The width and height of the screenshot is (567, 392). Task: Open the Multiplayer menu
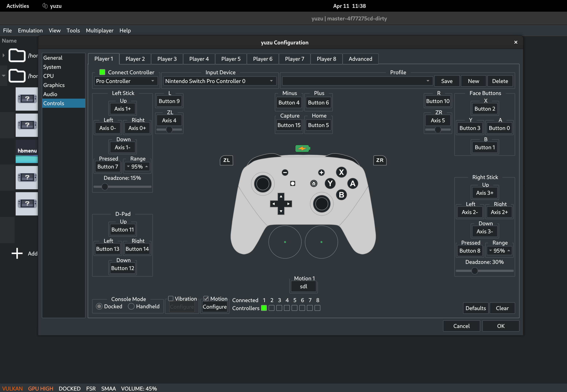pyautogui.click(x=100, y=30)
